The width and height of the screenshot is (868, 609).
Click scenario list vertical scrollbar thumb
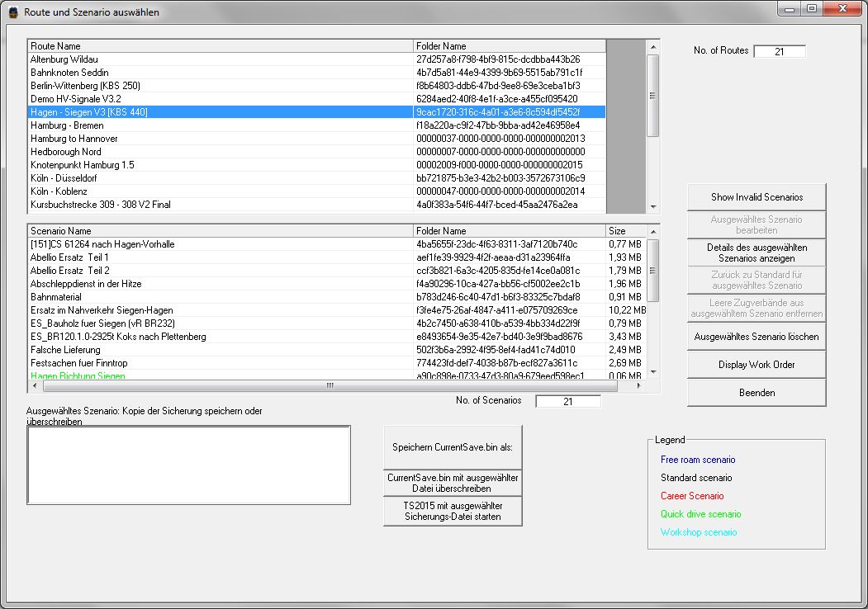(653, 271)
